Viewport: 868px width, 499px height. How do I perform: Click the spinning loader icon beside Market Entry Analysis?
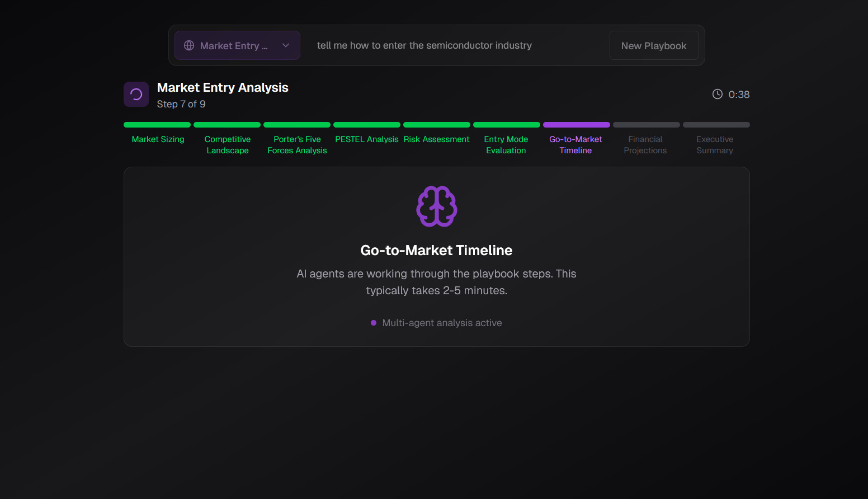[x=136, y=94]
